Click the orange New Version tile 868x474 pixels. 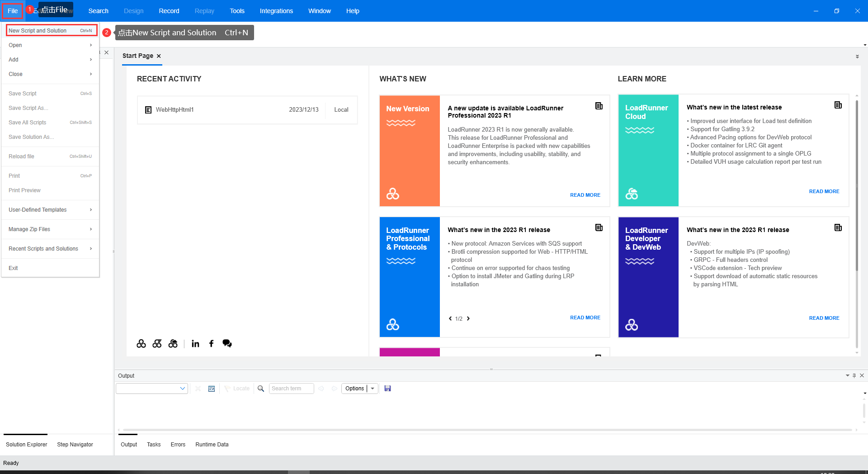pos(410,151)
